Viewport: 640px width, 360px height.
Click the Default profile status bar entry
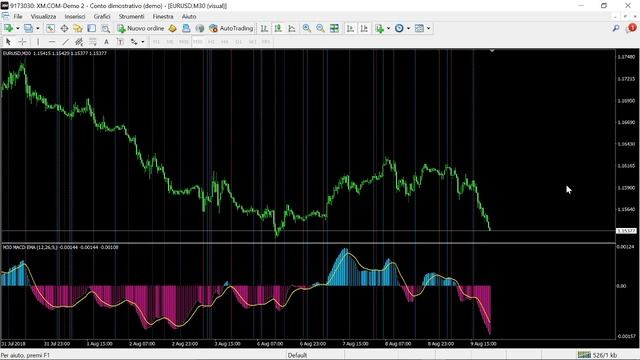point(298,355)
